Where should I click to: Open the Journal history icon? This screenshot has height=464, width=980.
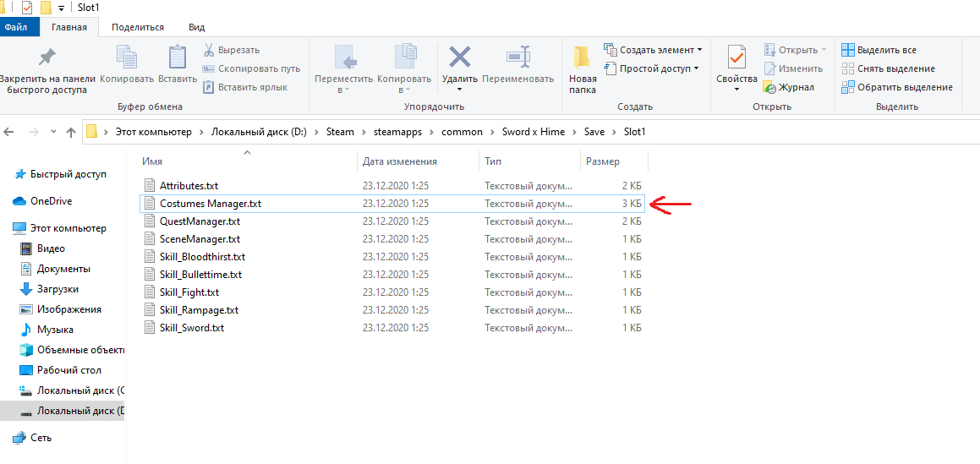pos(769,87)
